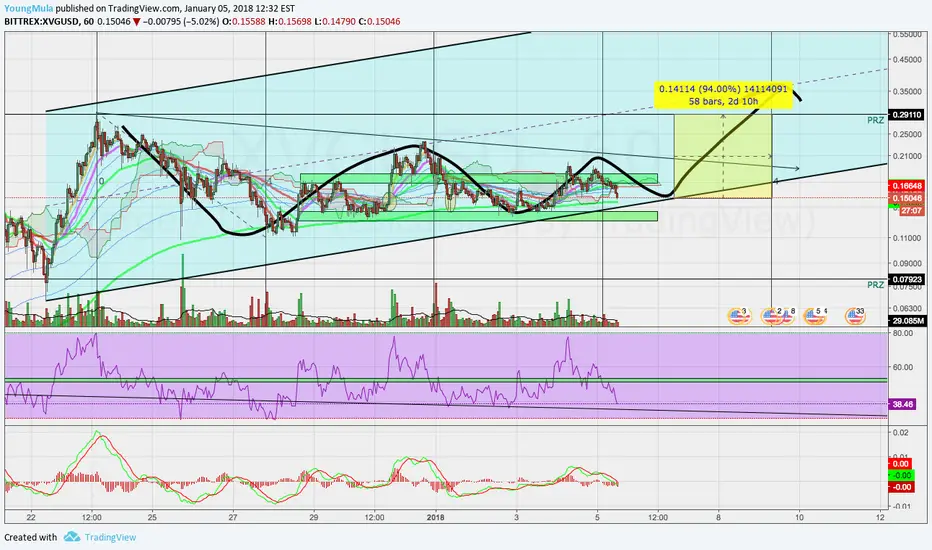The height and width of the screenshot is (550, 932).
Task: Click the 25 date label on time axis
Action: pyautogui.click(x=152, y=517)
